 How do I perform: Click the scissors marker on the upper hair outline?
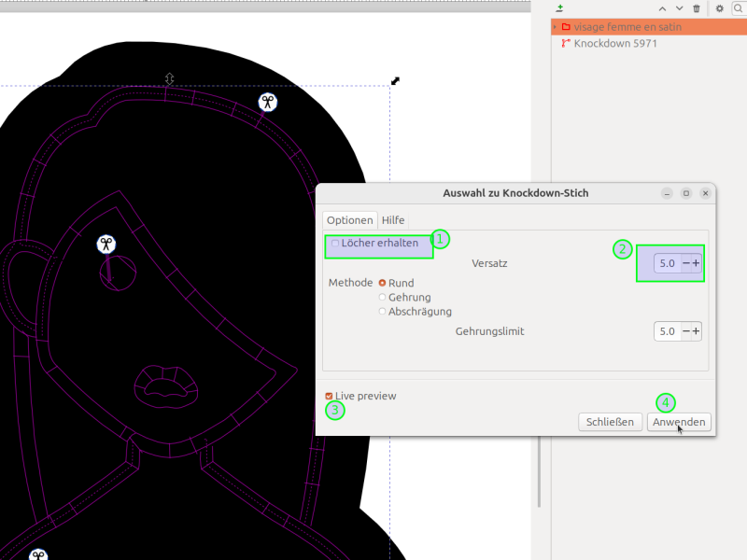(x=268, y=103)
